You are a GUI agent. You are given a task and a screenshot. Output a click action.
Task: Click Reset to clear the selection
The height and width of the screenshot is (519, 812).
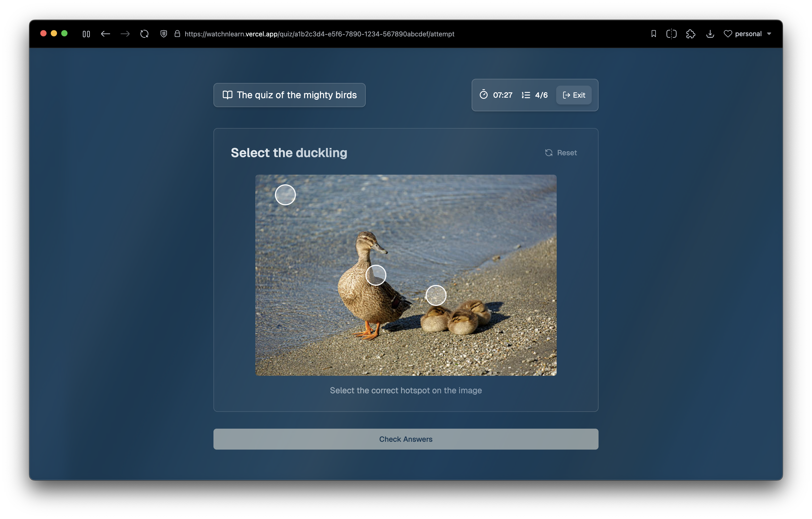click(x=561, y=153)
